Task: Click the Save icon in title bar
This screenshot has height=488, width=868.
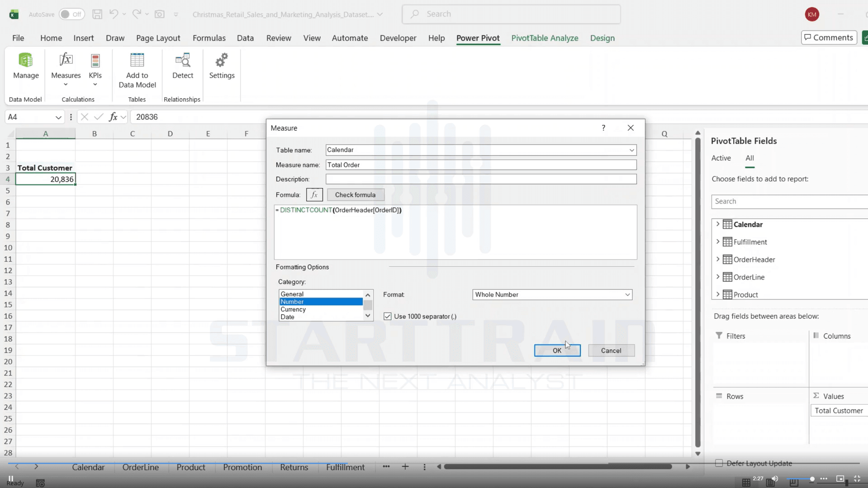Action: click(x=97, y=14)
